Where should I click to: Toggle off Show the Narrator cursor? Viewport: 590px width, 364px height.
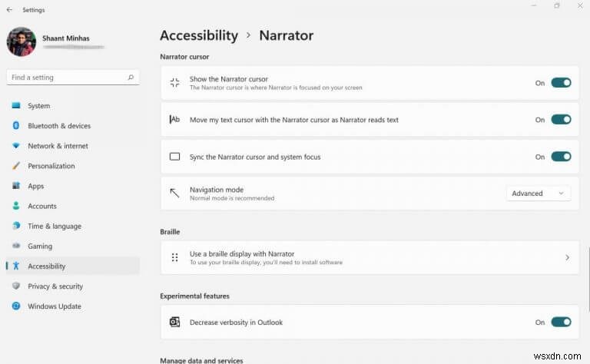pyautogui.click(x=561, y=83)
